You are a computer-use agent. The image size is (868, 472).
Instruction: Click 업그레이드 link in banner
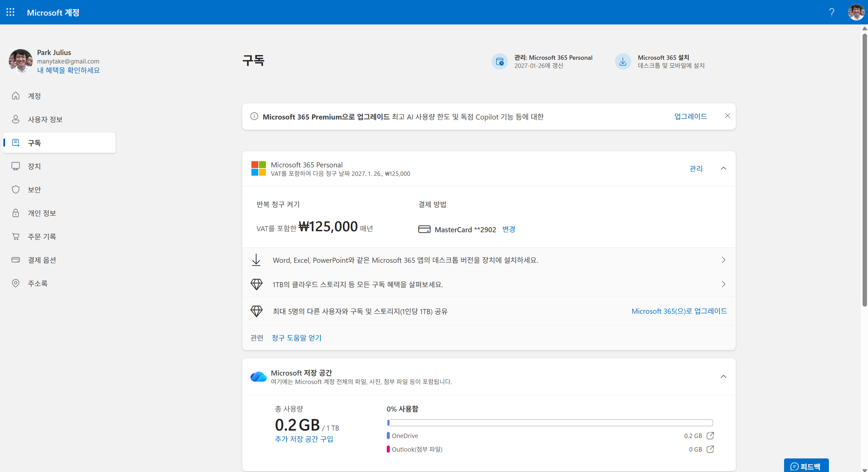coord(691,116)
